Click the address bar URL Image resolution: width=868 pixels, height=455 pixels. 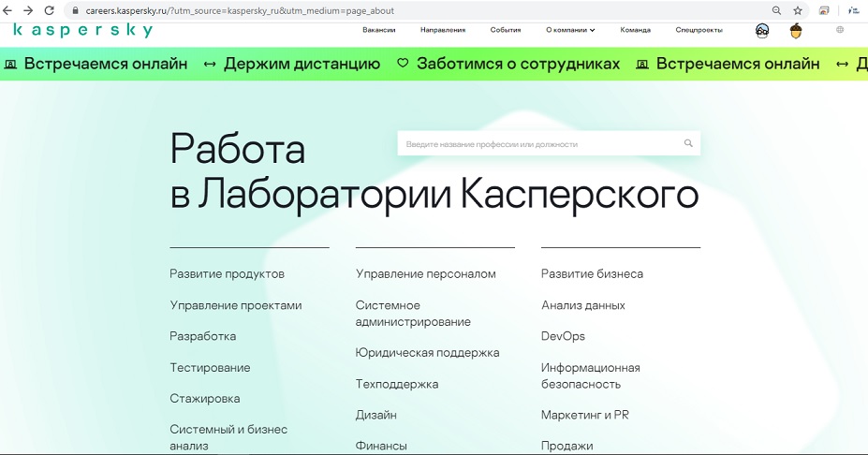click(x=240, y=10)
